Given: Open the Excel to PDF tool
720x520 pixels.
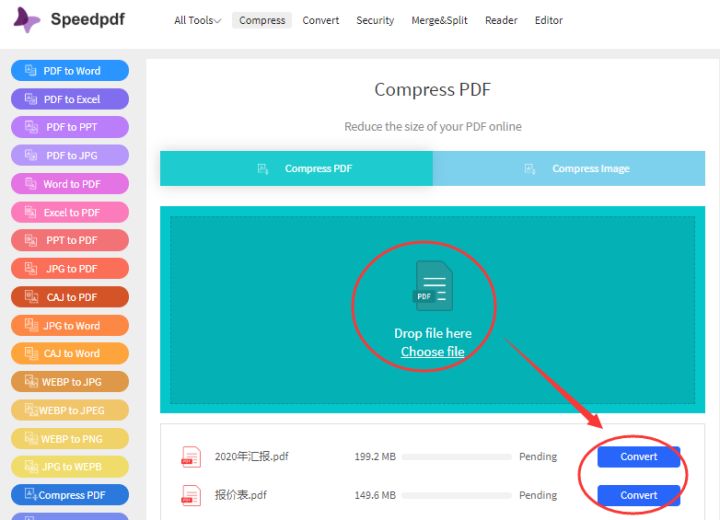Looking at the screenshot, I should tap(70, 212).
